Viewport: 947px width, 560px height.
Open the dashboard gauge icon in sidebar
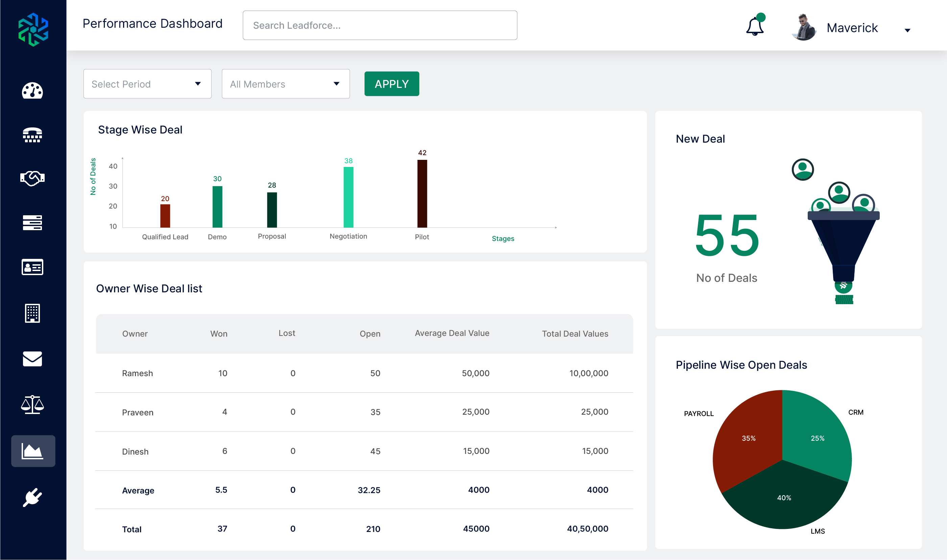33,91
